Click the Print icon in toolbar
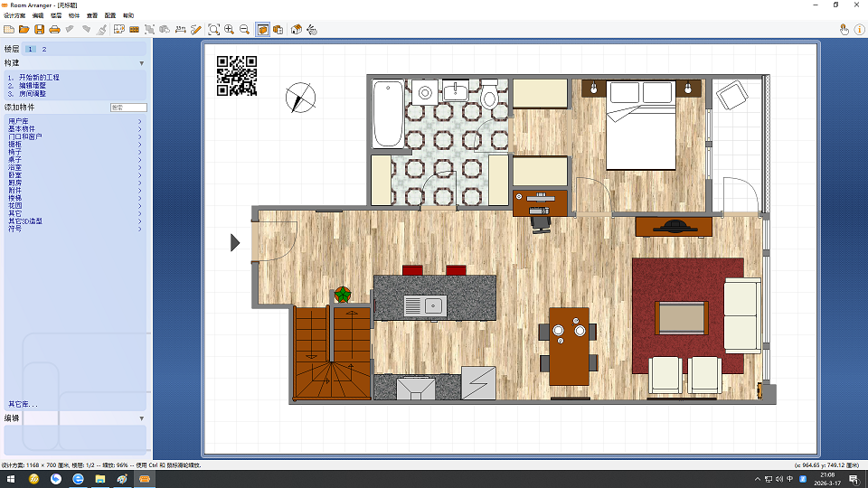The width and height of the screenshot is (868, 488). pos(54,30)
